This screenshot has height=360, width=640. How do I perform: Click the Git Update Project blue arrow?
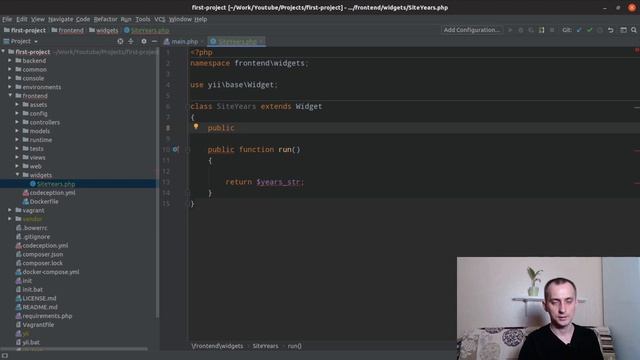point(579,30)
